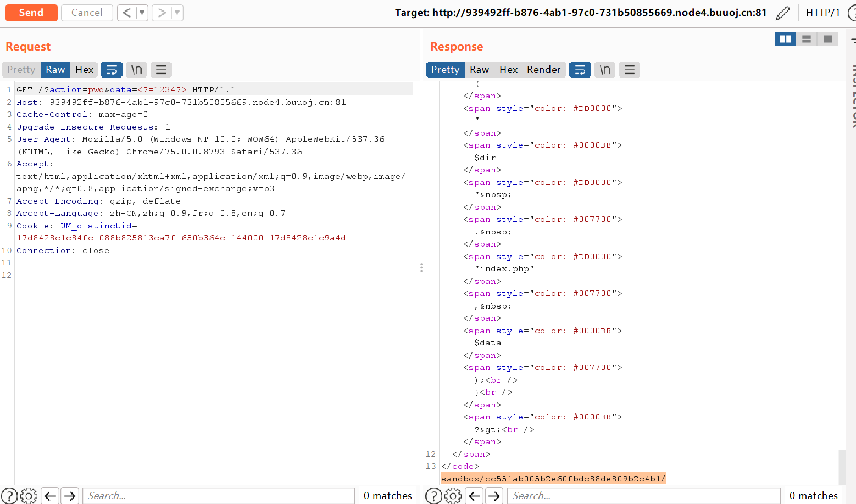Click the Send button
Viewport: 856px width, 504px height.
coord(31,12)
